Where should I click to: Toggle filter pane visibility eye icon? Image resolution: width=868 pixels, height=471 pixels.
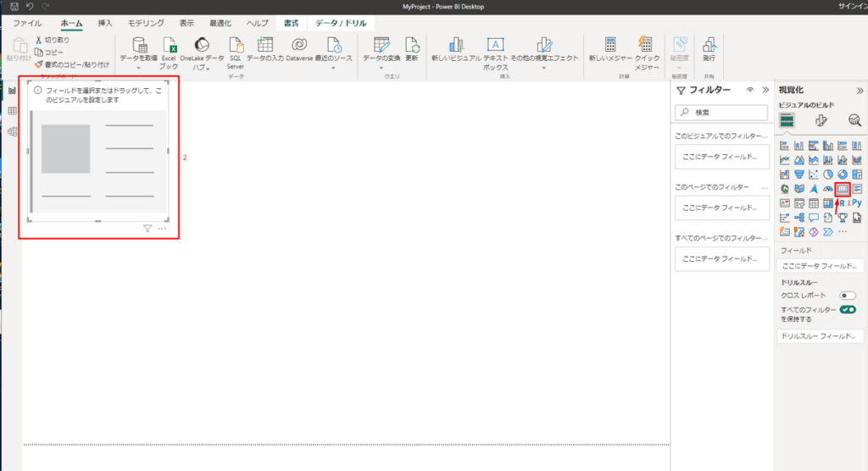(x=750, y=90)
